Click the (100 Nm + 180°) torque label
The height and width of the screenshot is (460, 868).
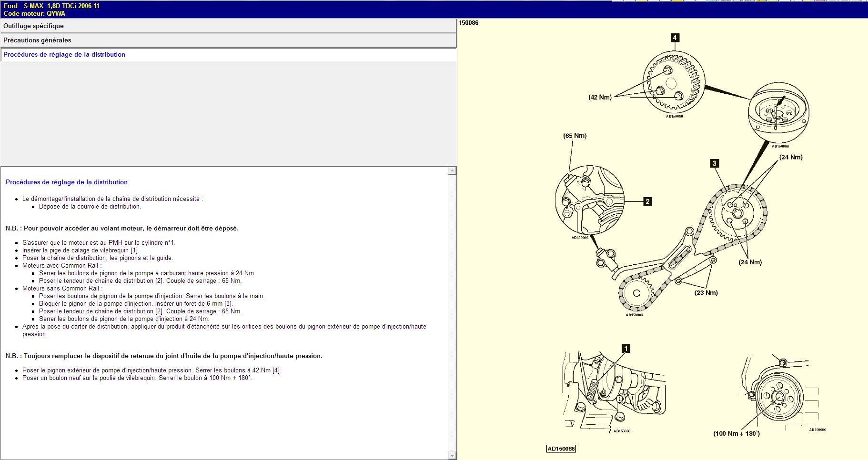click(x=736, y=433)
